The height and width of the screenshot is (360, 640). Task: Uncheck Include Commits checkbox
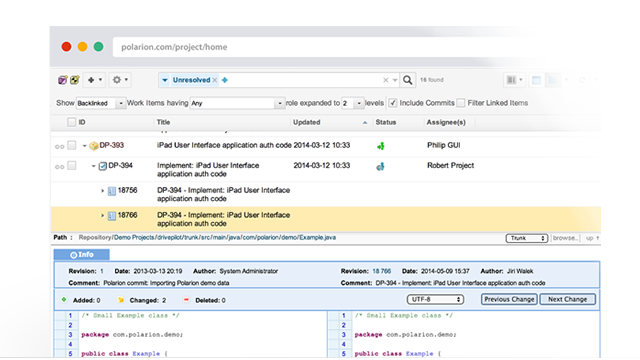pos(393,103)
